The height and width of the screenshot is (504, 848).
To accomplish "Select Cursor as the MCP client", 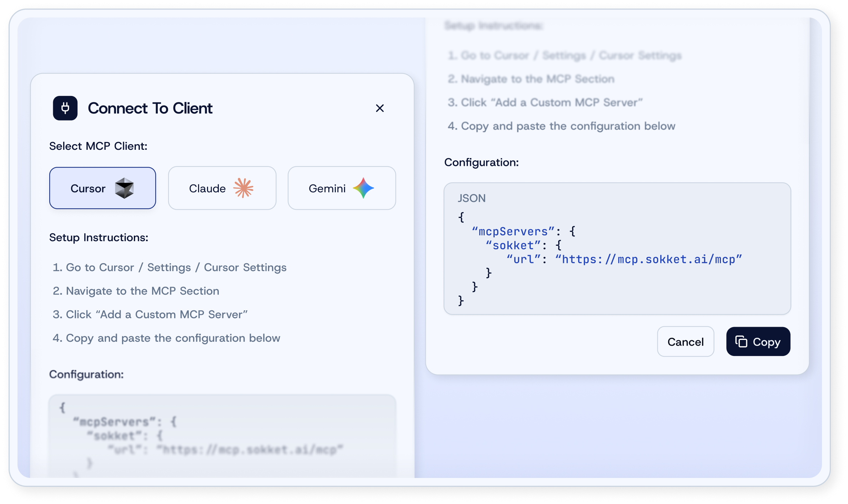I will click(x=102, y=188).
